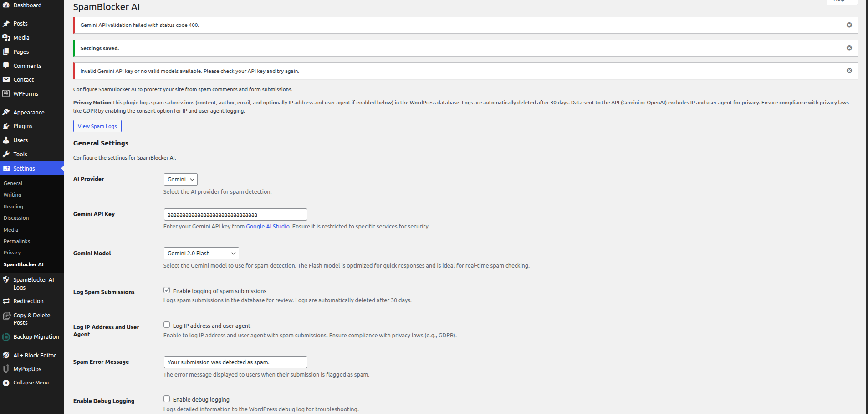The width and height of the screenshot is (868, 414).
Task: Click the Dashboard icon in sidebar
Action: [6, 5]
